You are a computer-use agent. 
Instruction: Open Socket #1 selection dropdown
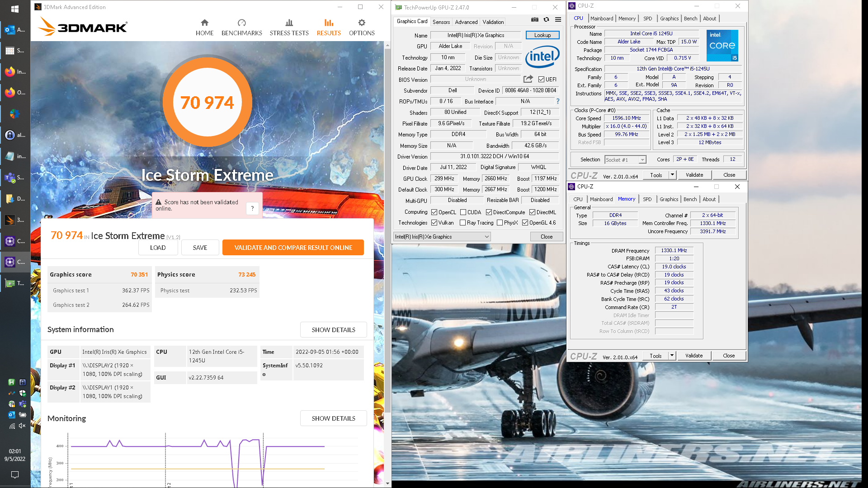coord(625,160)
